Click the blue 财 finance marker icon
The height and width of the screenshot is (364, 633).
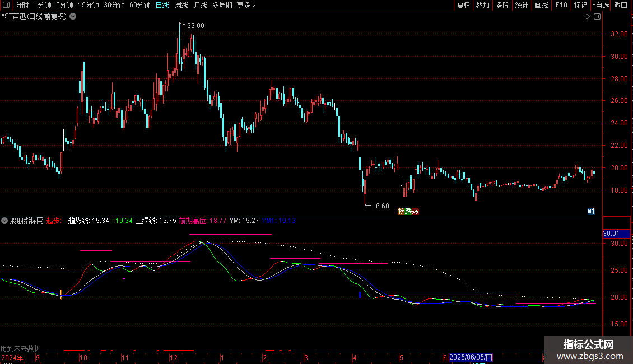(x=591, y=212)
